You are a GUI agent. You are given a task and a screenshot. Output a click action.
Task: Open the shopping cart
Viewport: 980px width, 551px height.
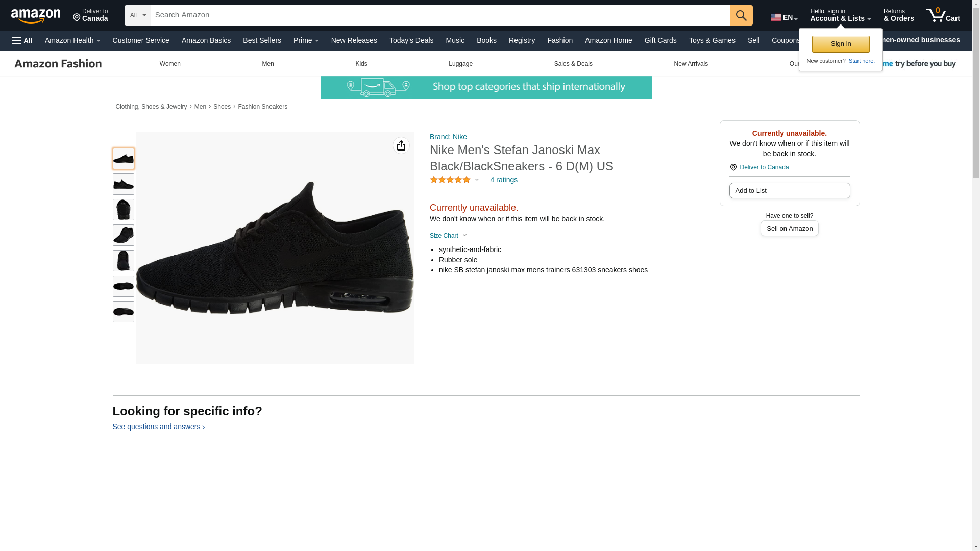[943, 15]
